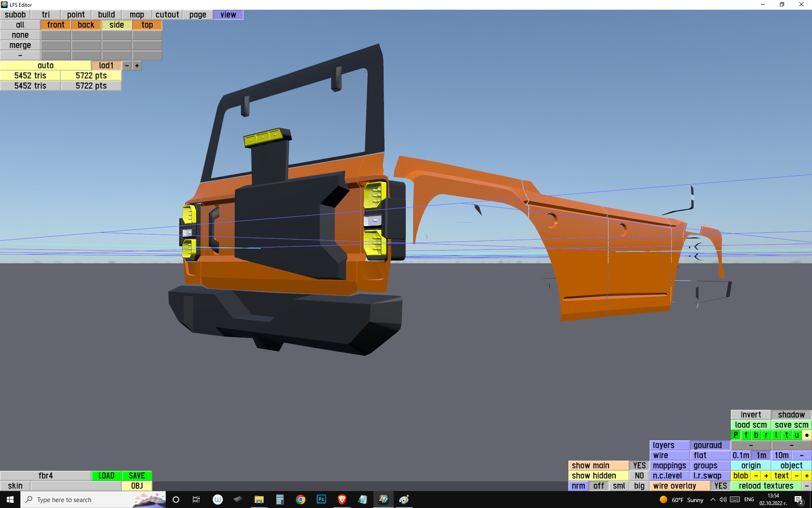The height and width of the screenshot is (508, 812).
Task: Toggle show main YES option
Action: click(x=639, y=466)
